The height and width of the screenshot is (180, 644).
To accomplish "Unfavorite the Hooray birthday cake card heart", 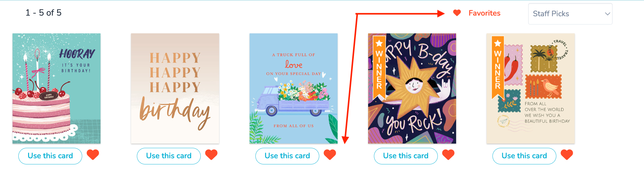I will [x=93, y=155].
